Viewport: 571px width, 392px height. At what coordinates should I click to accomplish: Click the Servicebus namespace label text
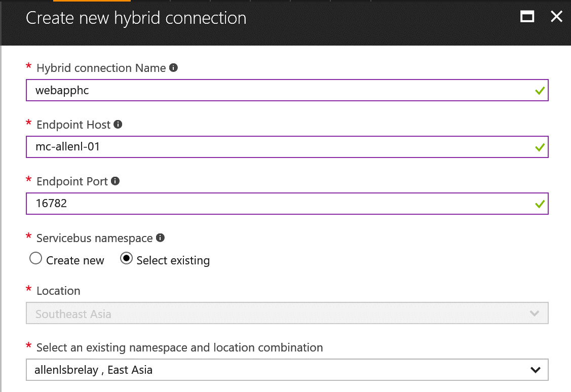tap(94, 238)
